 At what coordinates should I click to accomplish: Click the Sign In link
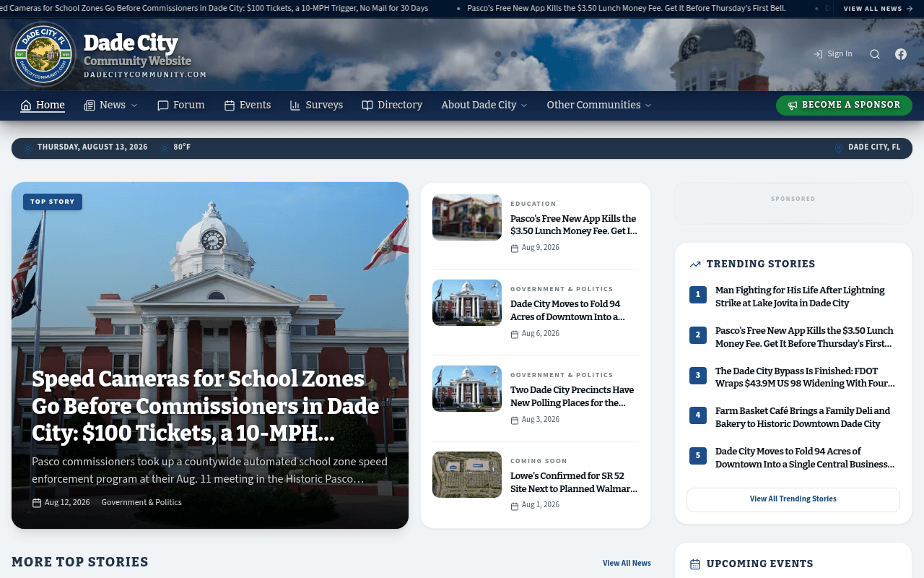tap(832, 54)
